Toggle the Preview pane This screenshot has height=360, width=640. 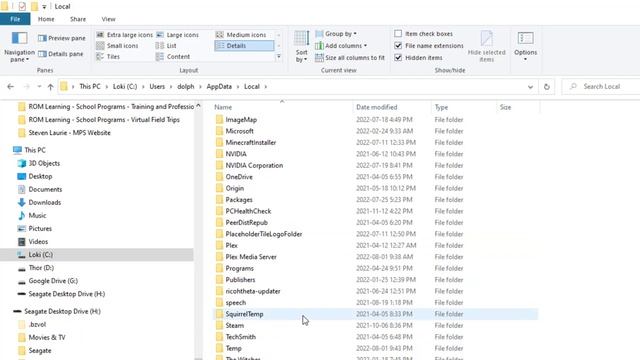pos(62,38)
